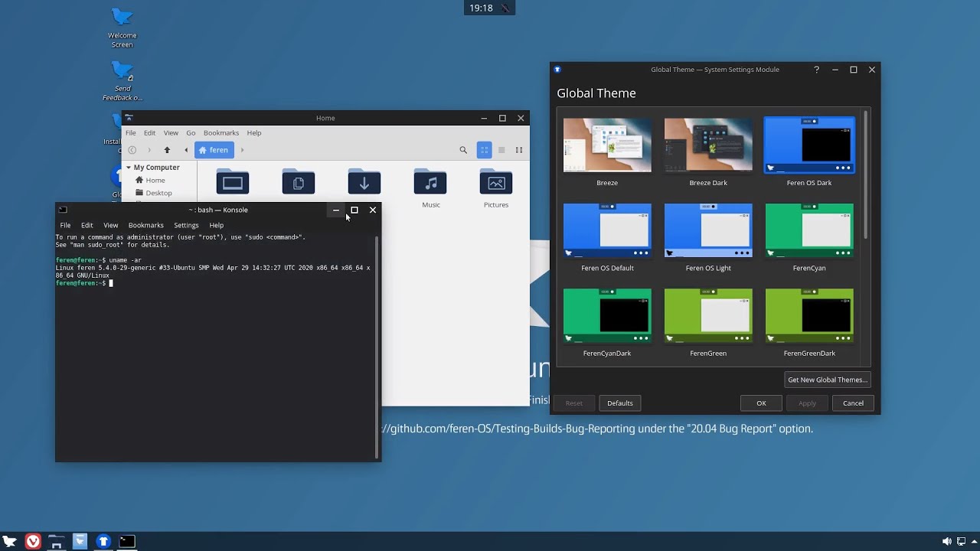Click the top panel clock 19:18

481,8
